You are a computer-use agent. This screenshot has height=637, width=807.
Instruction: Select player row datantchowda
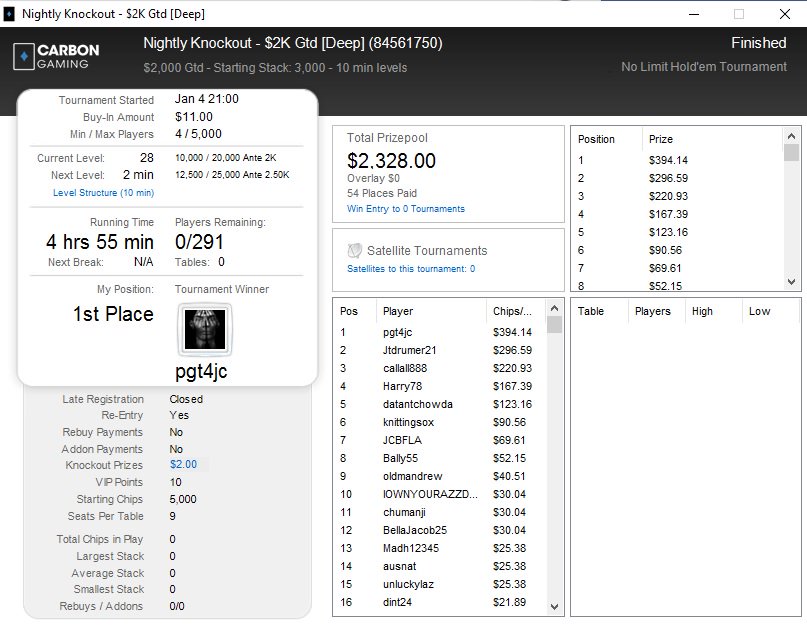click(x=440, y=404)
